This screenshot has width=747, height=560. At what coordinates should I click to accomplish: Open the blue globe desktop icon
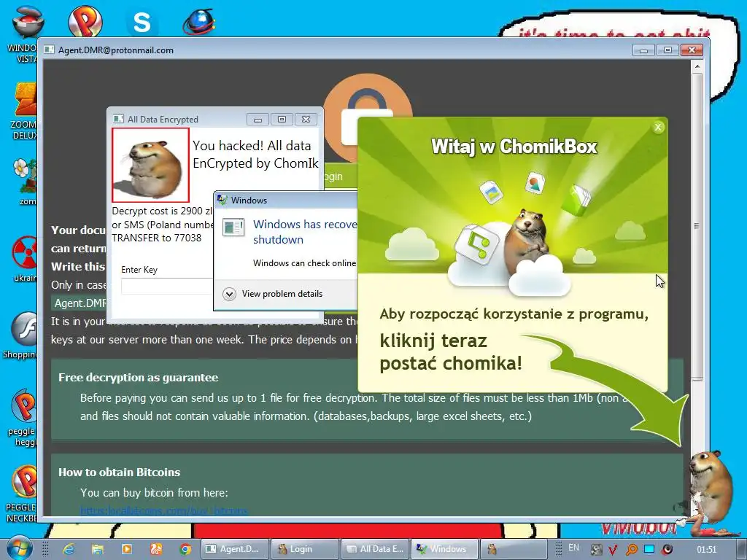(199, 23)
